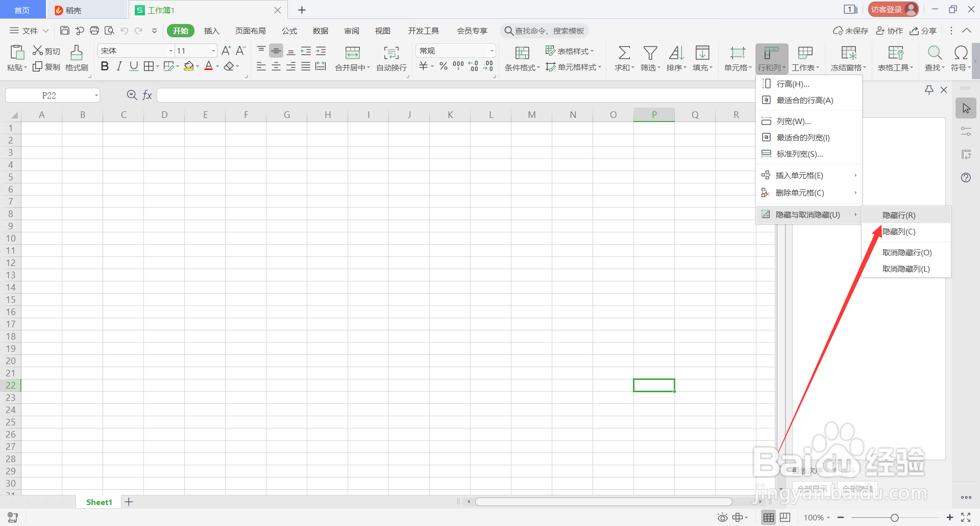
Task: Click the 分享 share button
Action: (923, 31)
